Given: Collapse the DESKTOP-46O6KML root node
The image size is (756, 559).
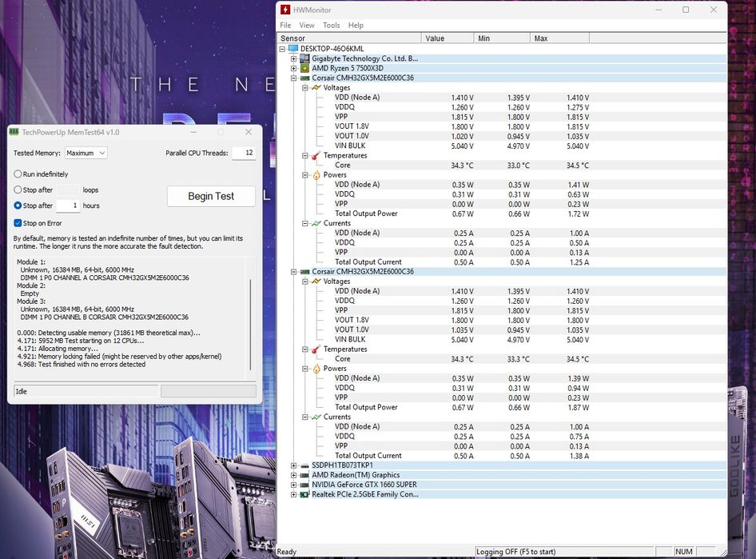Looking at the screenshot, I should (282, 49).
